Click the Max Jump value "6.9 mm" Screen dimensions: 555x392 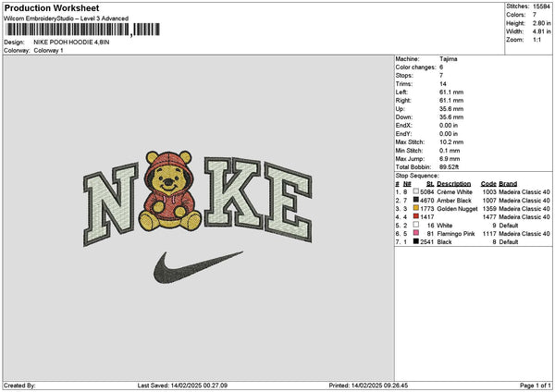coord(450,159)
